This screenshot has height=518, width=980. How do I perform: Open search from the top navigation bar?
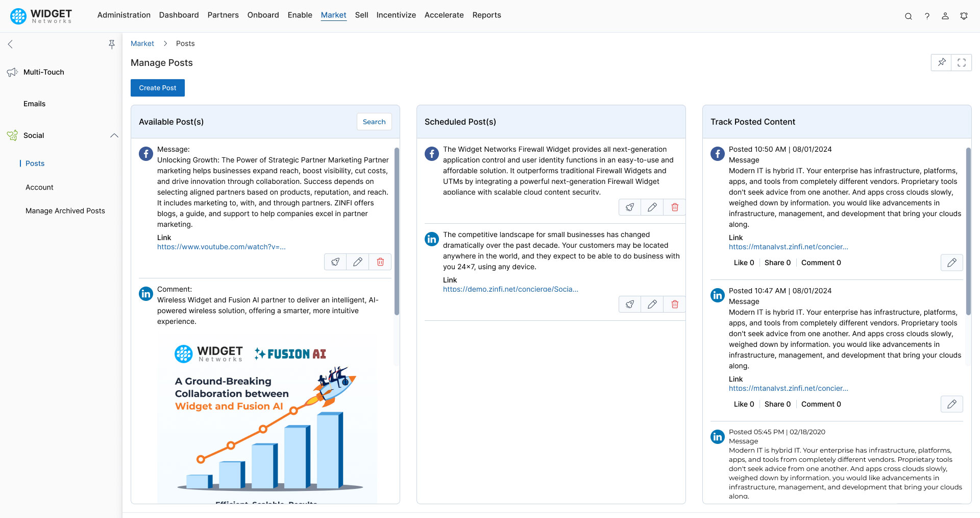(x=909, y=16)
